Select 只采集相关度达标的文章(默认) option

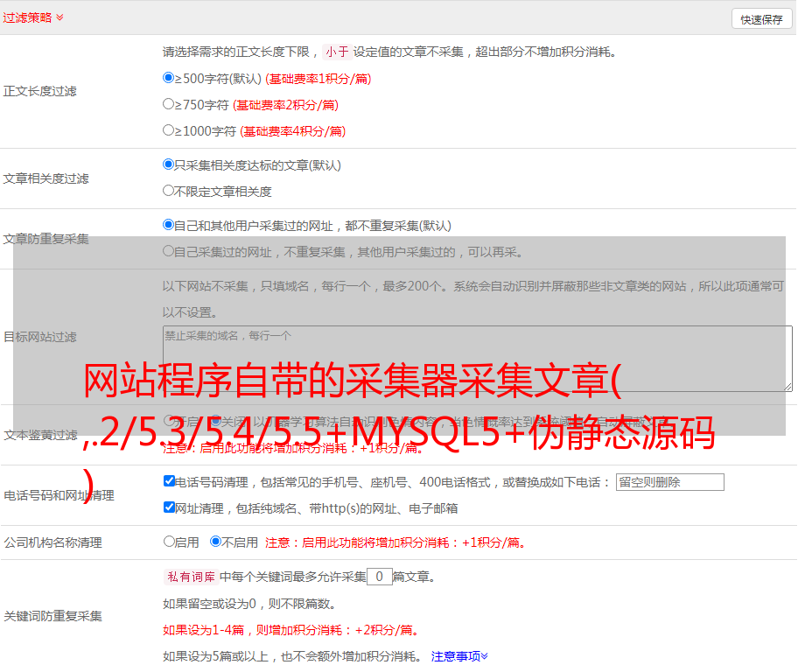168,164
